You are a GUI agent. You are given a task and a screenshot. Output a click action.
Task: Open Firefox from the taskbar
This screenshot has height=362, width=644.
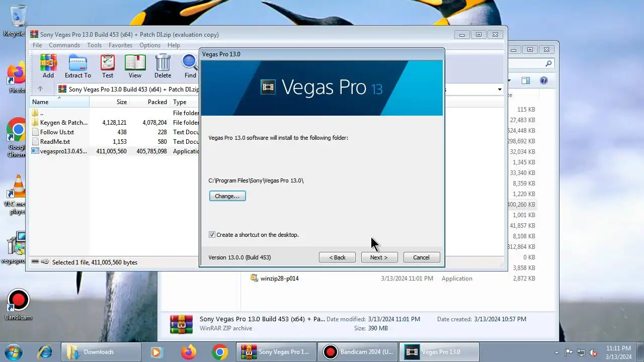pos(189,352)
